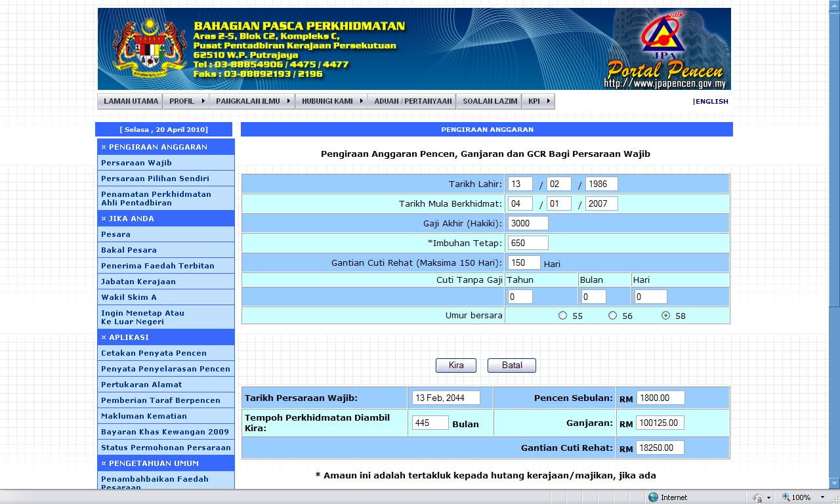Click Tarikh Mula Berkhidmat day field

(x=520, y=203)
